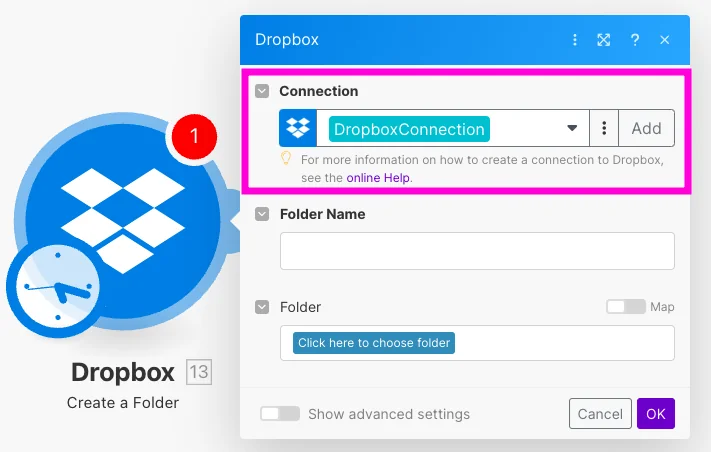Open the schedule clock icon on the module
The width and height of the screenshot is (711, 452).
[x=58, y=287]
